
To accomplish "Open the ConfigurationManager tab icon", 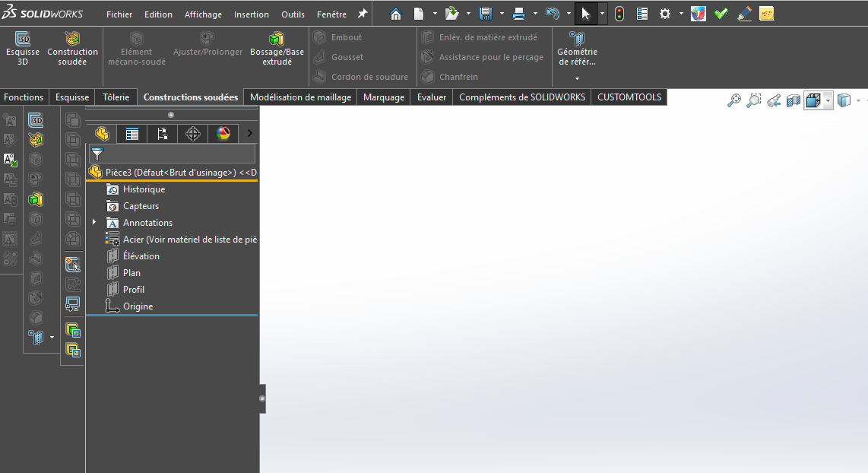I will pos(162,134).
